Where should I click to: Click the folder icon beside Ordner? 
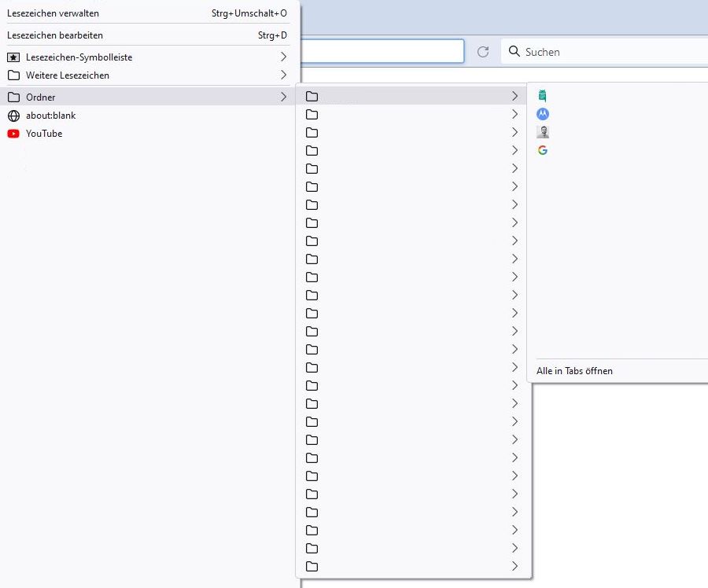tap(13, 97)
